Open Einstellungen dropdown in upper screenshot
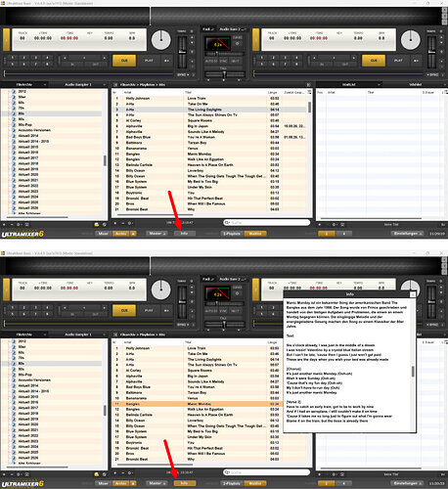 pos(408,234)
